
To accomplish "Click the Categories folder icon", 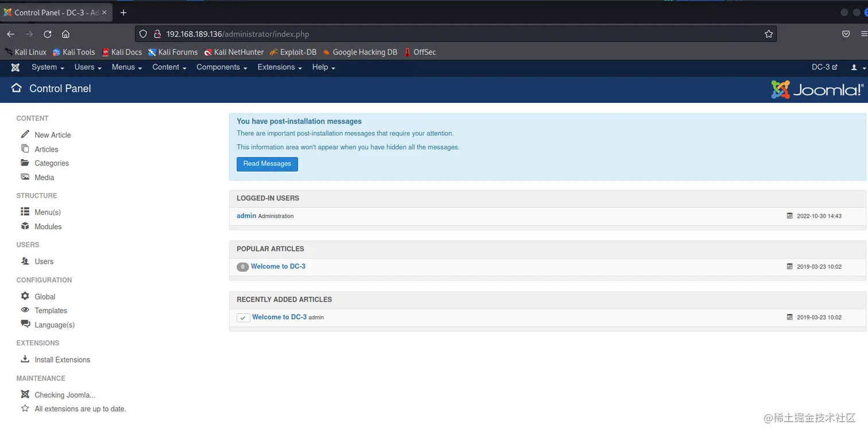I will (25, 163).
